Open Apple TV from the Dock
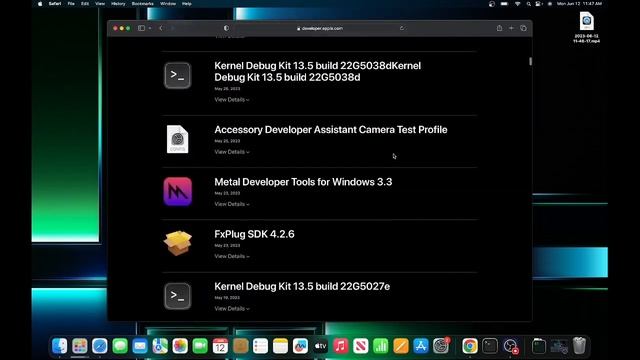The width and height of the screenshot is (640, 360). (320, 346)
